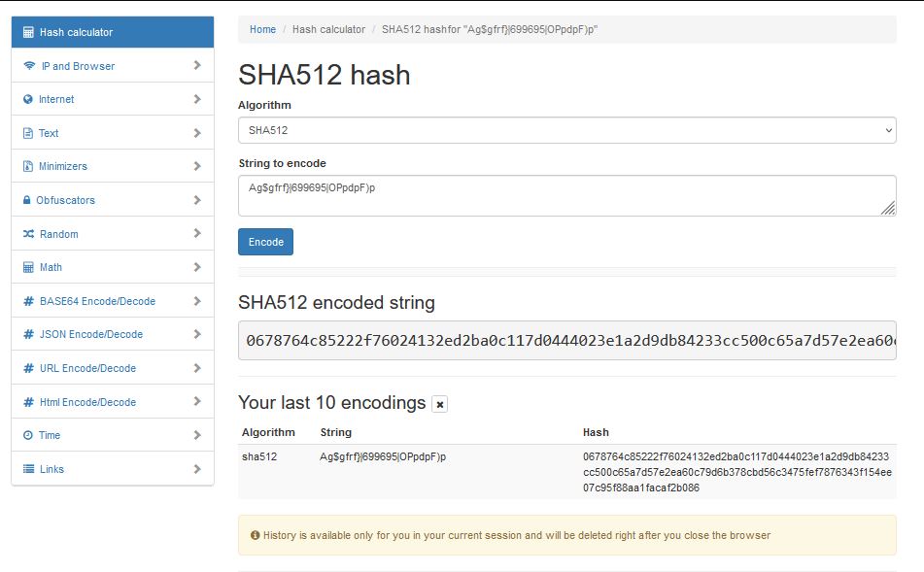Select JSON Encode/Decode menu label

tap(91, 335)
